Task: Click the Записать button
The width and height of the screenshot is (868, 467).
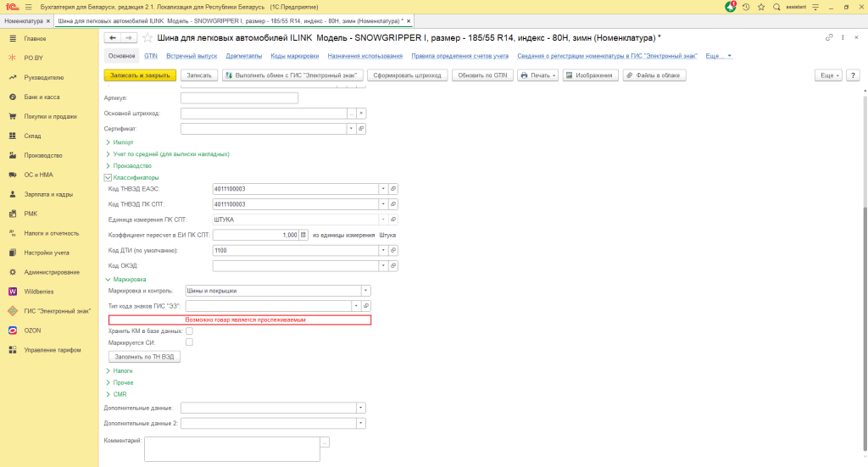Action: click(198, 75)
